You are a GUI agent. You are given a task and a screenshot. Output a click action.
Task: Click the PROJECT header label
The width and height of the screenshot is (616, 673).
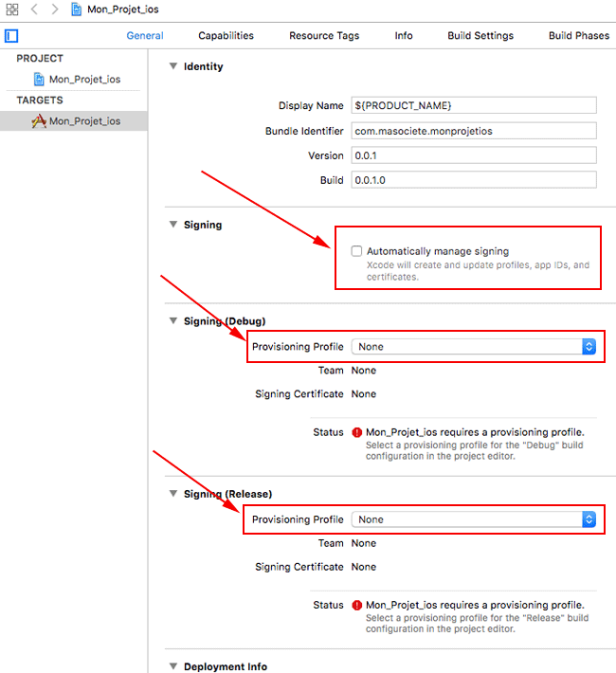pos(40,59)
